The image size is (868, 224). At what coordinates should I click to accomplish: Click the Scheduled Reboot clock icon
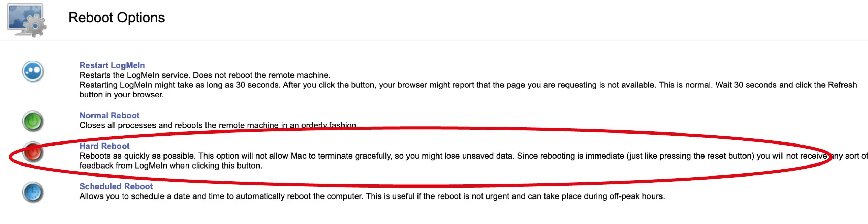(33, 192)
